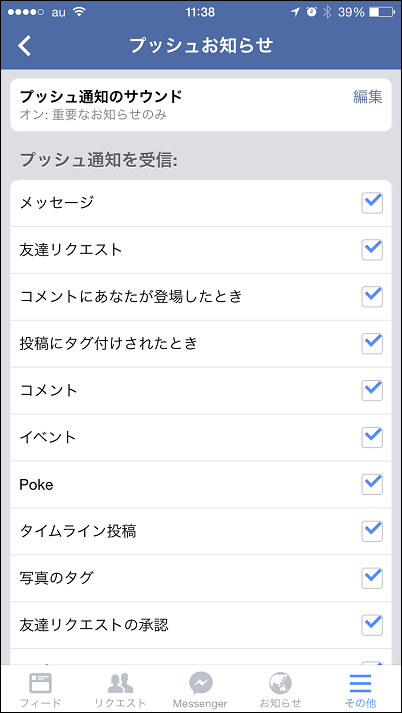This screenshot has height=713, width=402.
Task: Tap the back arrow in header
Action: (x=25, y=45)
